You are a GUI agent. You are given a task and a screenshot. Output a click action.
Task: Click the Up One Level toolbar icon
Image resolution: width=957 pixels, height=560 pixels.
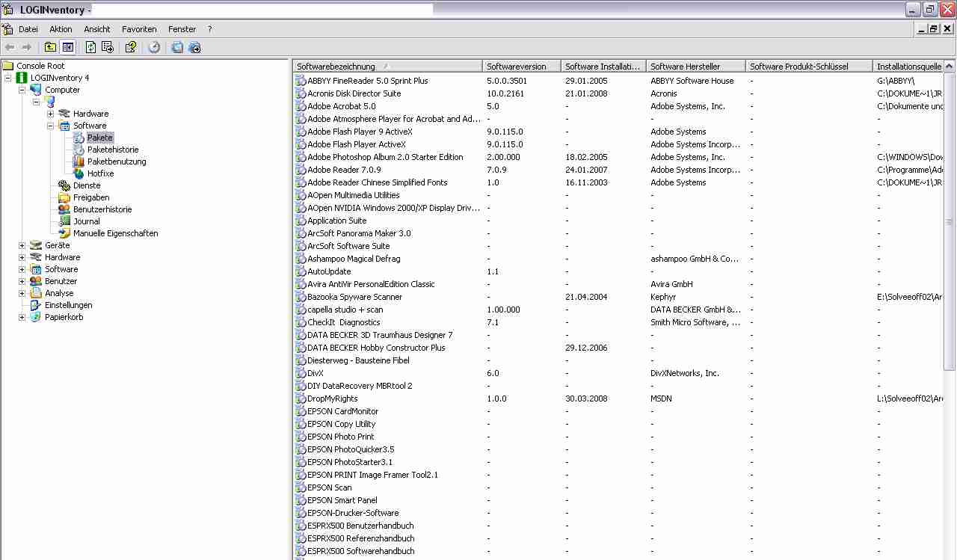[50, 48]
